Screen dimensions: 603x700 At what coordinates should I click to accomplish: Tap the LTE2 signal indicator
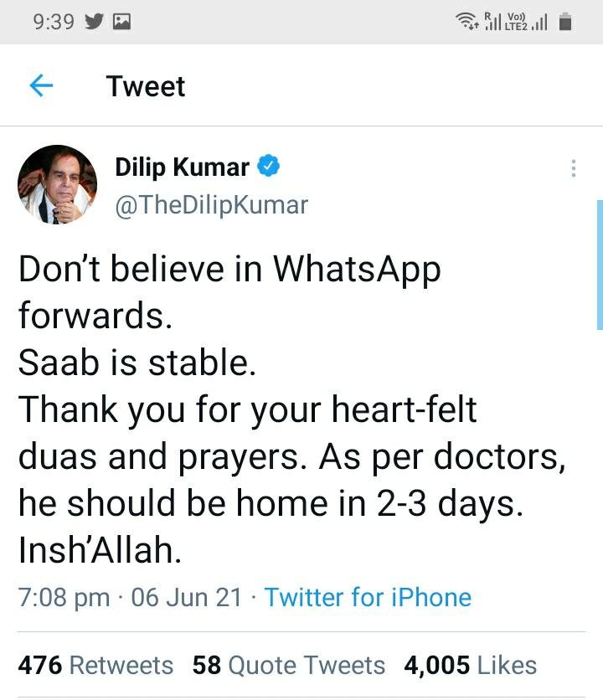click(x=526, y=22)
